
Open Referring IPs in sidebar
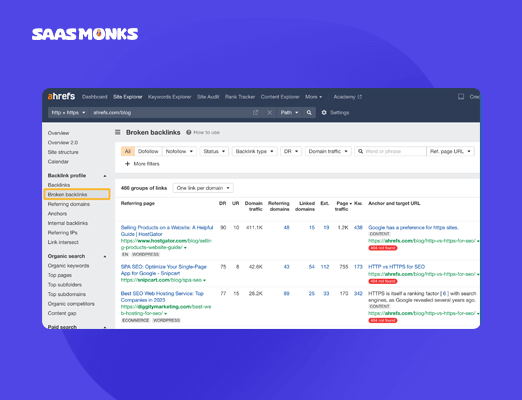(x=62, y=233)
